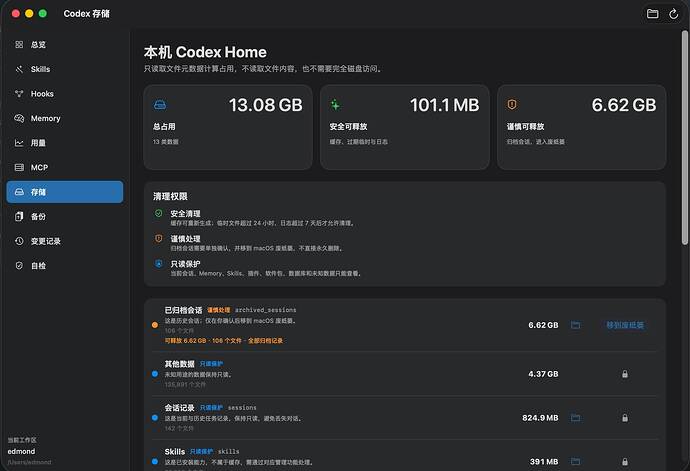Click the refresh icon in title bar

(x=673, y=14)
